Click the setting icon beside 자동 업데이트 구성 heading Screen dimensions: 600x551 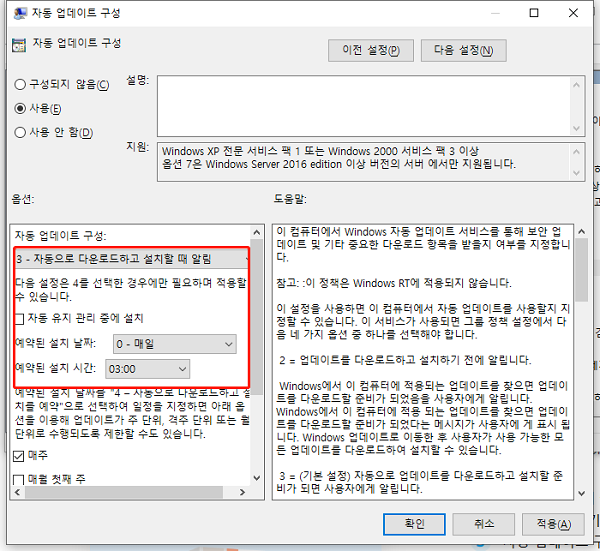(x=19, y=45)
